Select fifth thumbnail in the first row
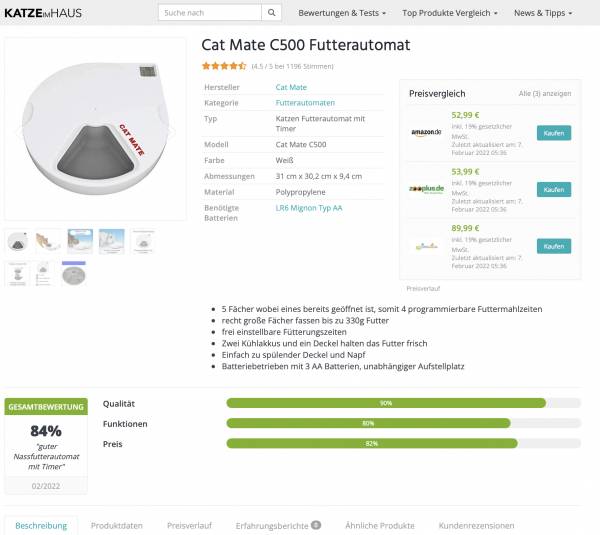 143,241
